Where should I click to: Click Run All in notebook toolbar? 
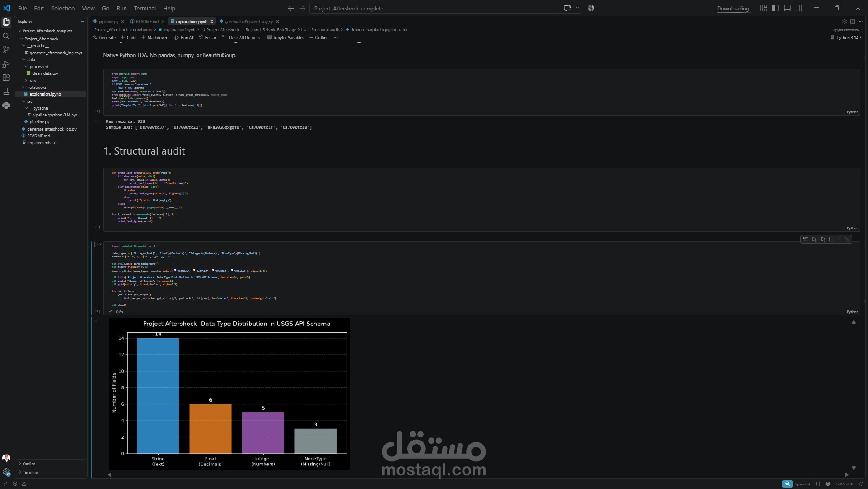point(184,38)
